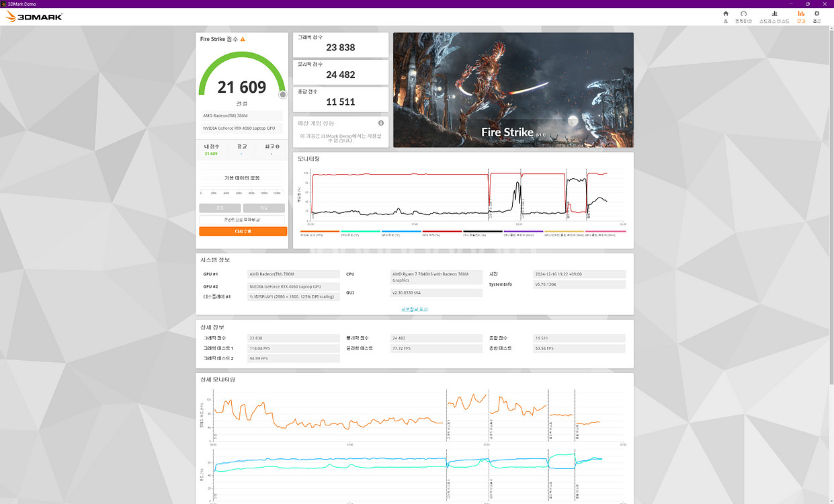Toggle the yellow GPU memory clock frequency legend
The image size is (834, 504).
point(565,233)
